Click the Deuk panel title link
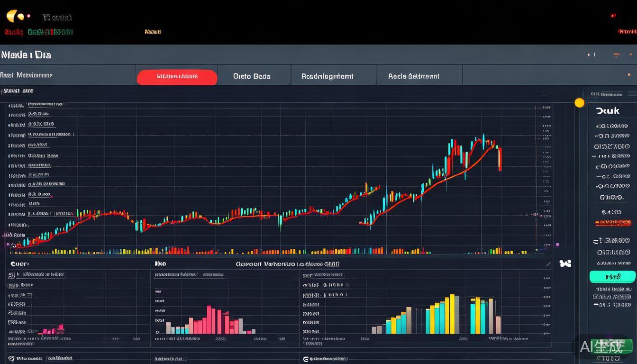The image size is (637, 364). [x=607, y=110]
